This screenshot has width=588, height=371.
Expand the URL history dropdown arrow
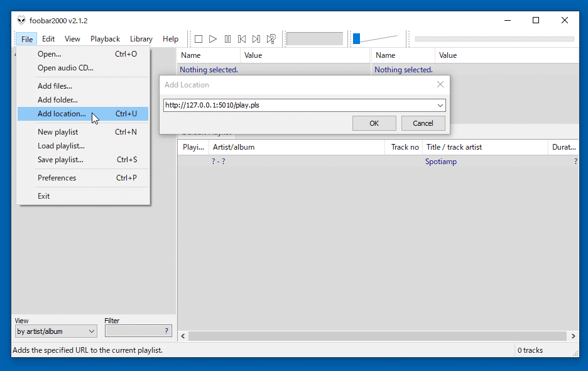tap(440, 106)
